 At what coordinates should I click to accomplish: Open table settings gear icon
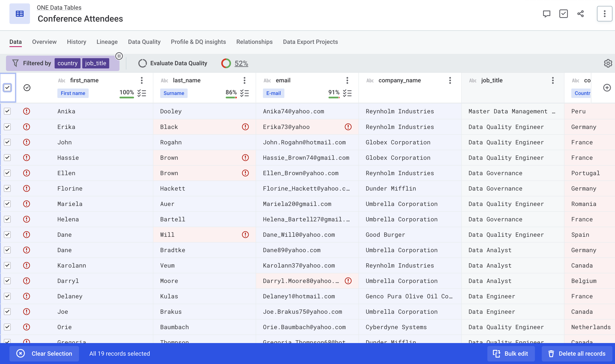[x=608, y=63]
